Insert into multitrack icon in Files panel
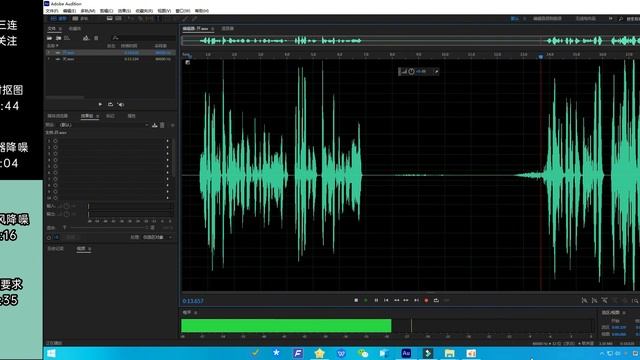 point(86,38)
